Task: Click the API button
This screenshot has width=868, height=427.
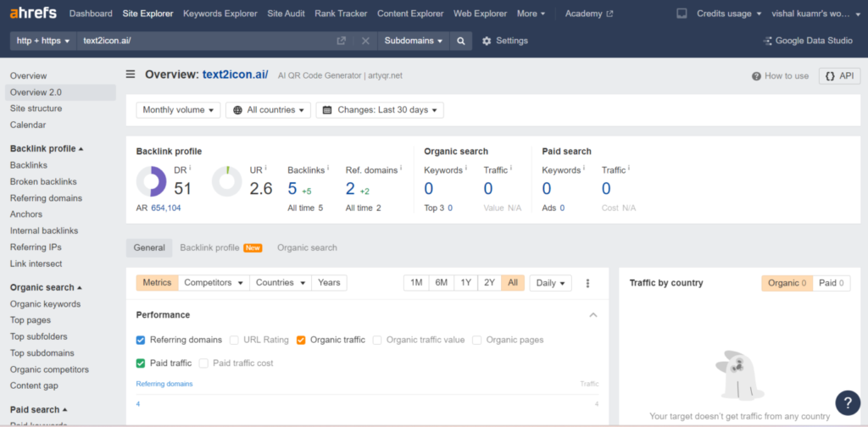Action: [x=840, y=76]
